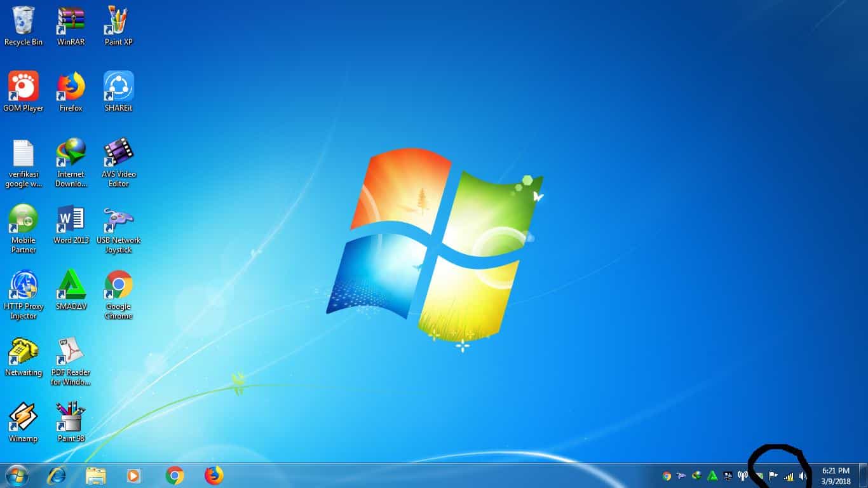This screenshot has height=488, width=868.
Task: Select the Word 2013 desktop shortcut
Action: click(x=71, y=224)
